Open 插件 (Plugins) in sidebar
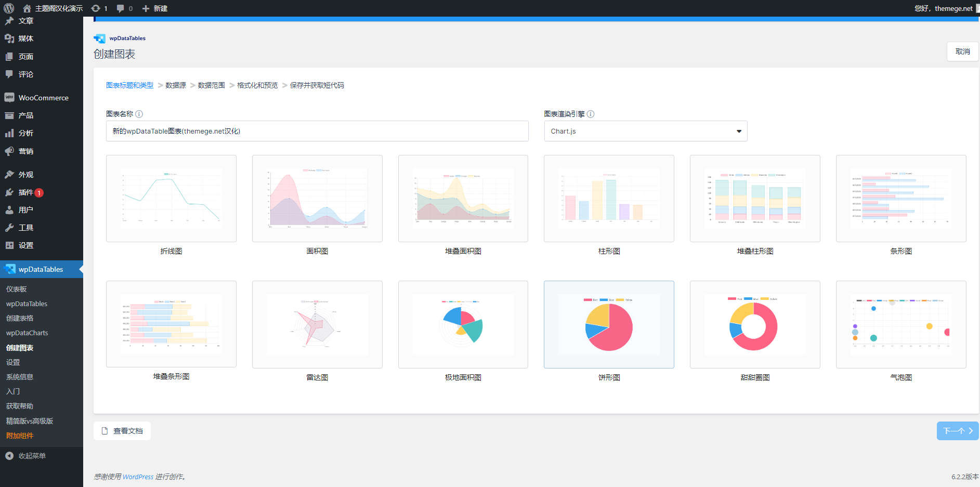 point(42,192)
